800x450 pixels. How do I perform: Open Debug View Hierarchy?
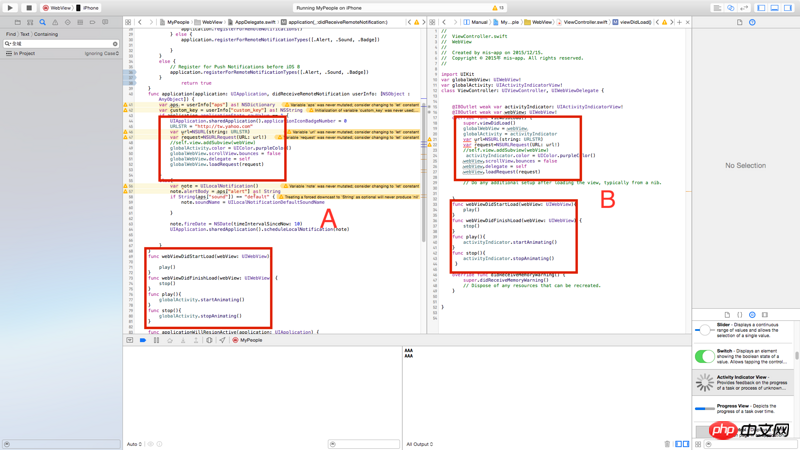[x=209, y=340]
